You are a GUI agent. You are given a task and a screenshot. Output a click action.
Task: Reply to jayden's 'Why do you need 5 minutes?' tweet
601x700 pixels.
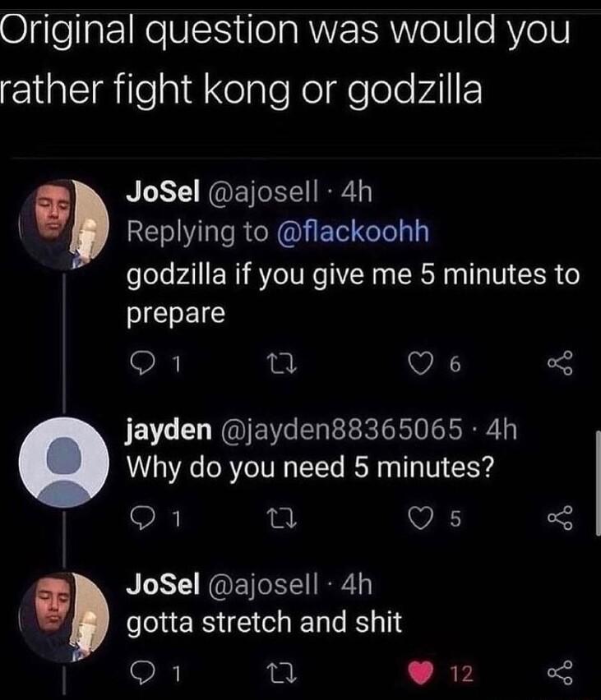click(141, 518)
